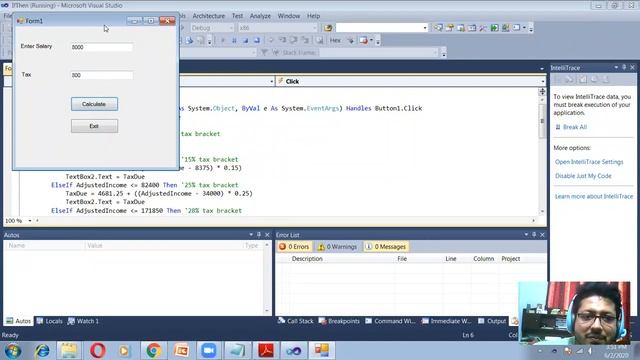The width and height of the screenshot is (640, 360).
Task: Toggle Hex display in the debug toolbar
Action: [x=335, y=40]
